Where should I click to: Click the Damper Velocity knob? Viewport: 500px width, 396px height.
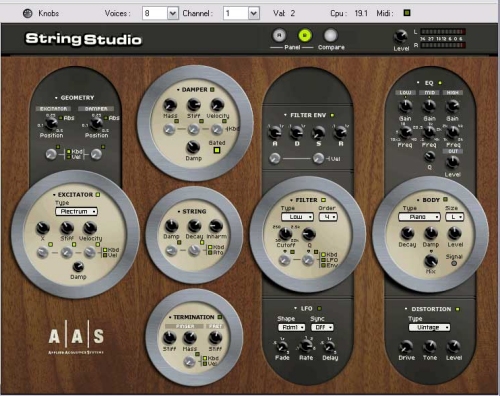click(x=217, y=105)
